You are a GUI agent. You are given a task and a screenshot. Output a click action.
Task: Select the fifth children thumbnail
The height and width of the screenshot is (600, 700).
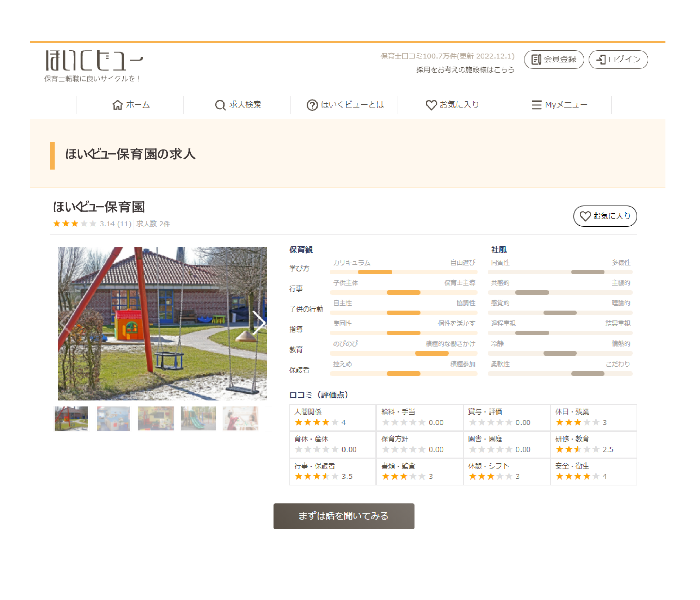click(241, 418)
